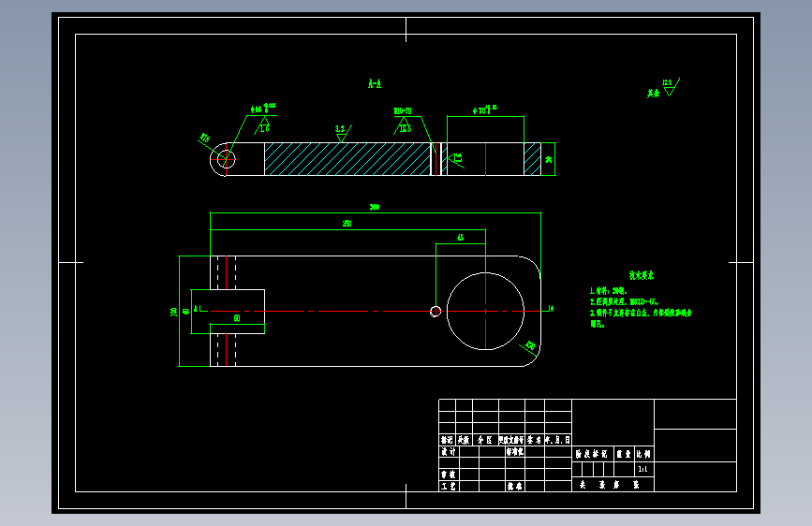Click the φ70 diameter dimension text
Screen dimensions: 812x526
(x=485, y=110)
